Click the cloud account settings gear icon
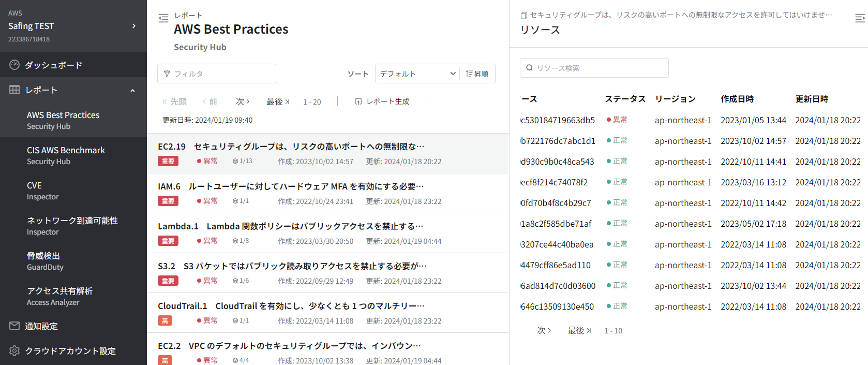Screen dimensions: 868x365 pos(14,351)
